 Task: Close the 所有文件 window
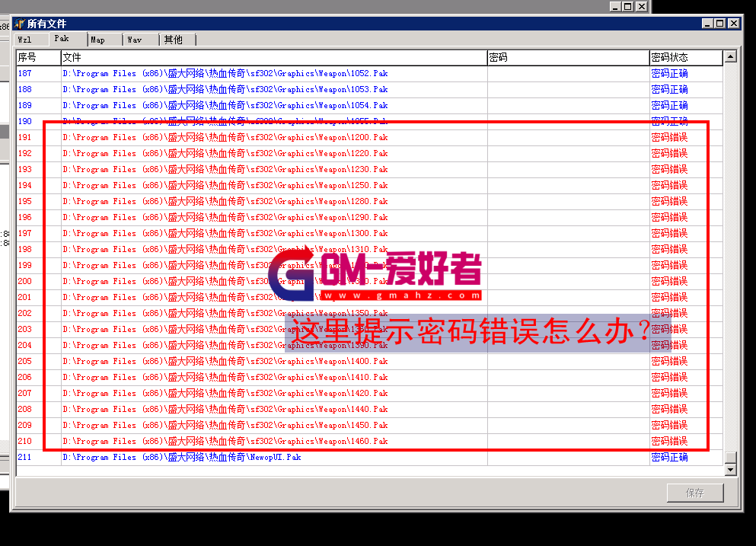point(733,23)
